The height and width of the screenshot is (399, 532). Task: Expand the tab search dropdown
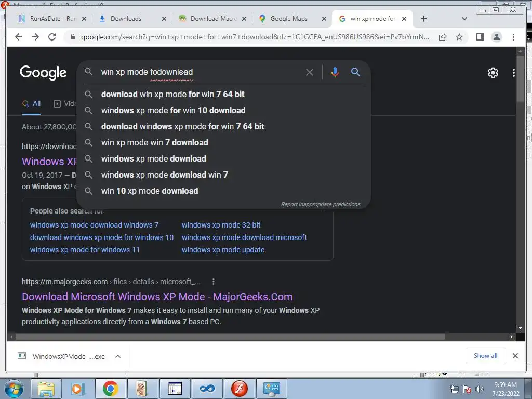pos(464,19)
